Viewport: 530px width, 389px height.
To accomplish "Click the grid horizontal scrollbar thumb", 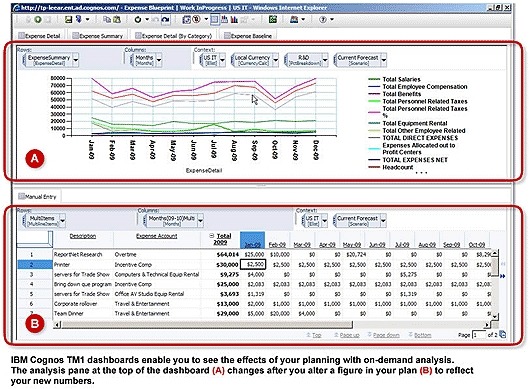I will 207,325.
